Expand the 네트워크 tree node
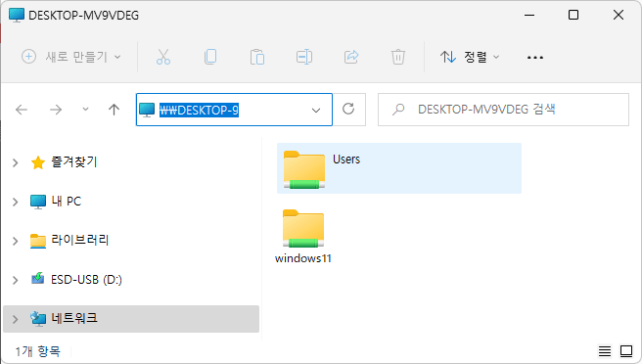 click(15, 319)
